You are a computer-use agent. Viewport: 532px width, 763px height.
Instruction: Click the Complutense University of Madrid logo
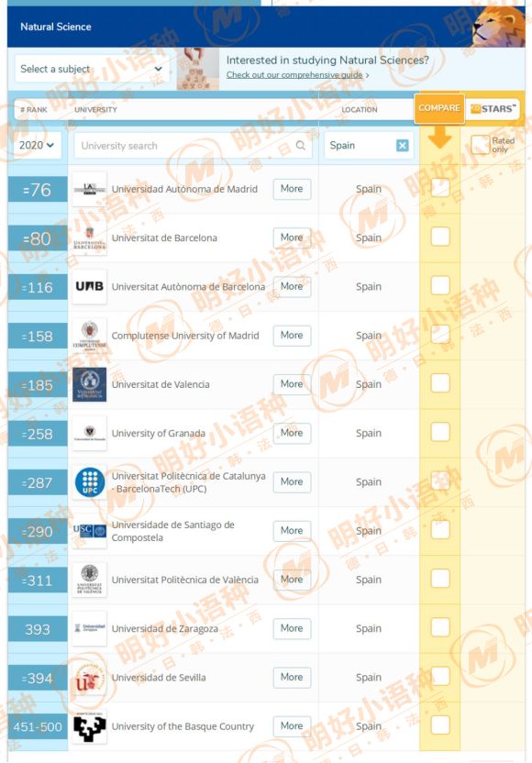pos(90,336)
